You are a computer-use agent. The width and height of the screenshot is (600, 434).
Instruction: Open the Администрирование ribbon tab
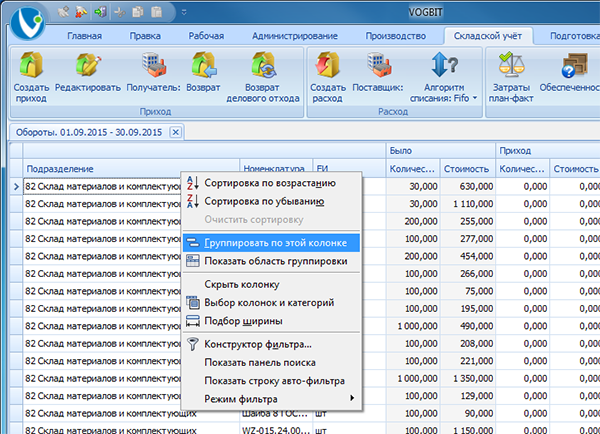[297, 35]
